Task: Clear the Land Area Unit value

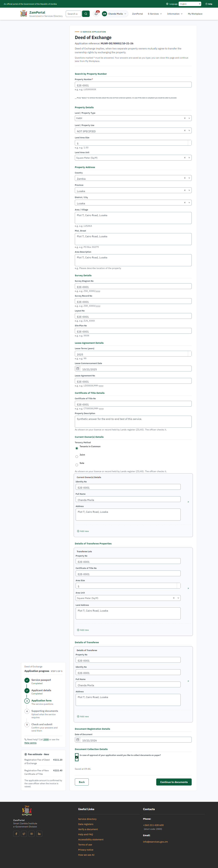Action: (x=185, y=158)
